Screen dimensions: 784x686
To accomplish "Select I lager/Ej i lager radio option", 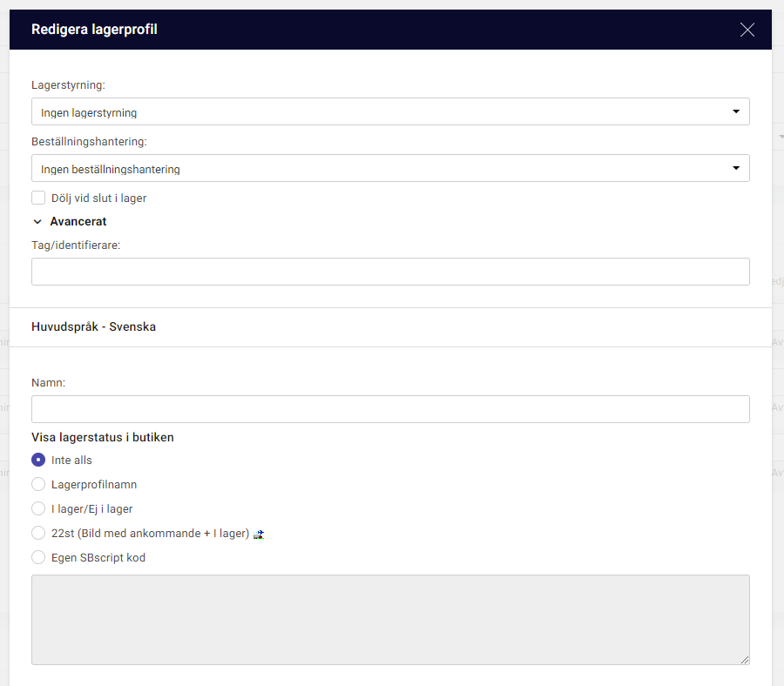I will (x=38, y=508).
